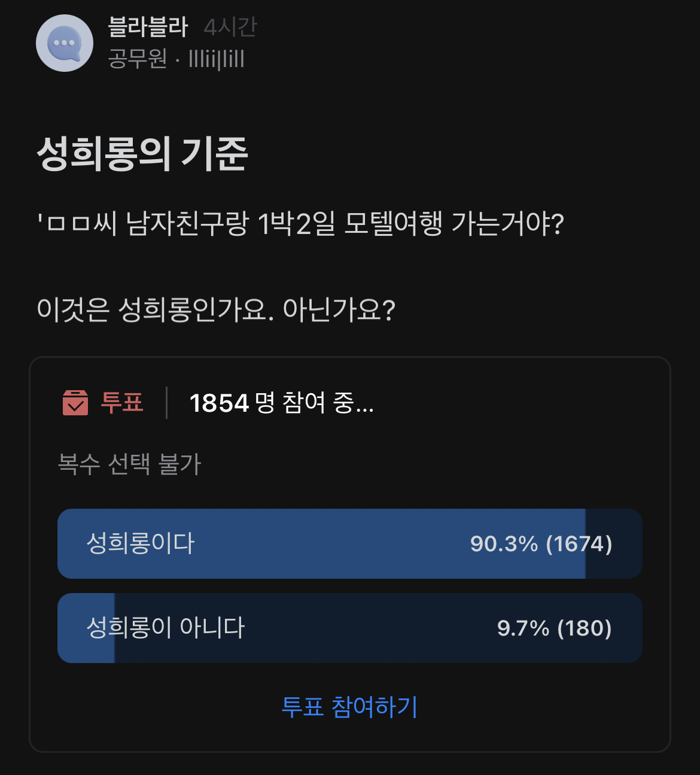Expand the truncated '1854 명 참여 중...' text
700x775 pixels.
pos(281,404)
